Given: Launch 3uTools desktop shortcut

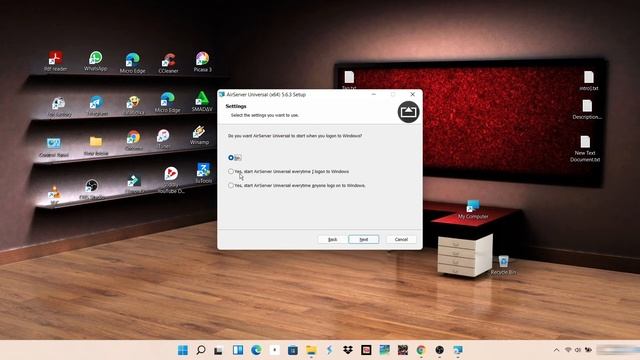Looking at the screenshot, I should pyautogui.click(x=203, y=173).
